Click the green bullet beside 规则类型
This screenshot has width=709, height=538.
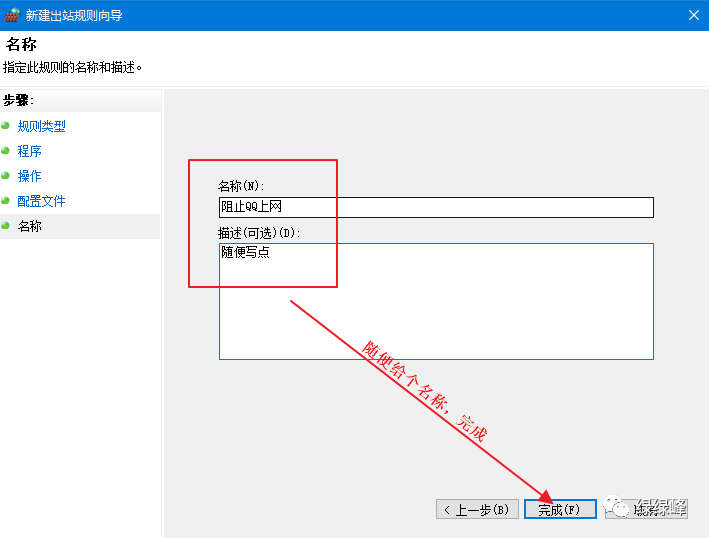coord(5,126)
